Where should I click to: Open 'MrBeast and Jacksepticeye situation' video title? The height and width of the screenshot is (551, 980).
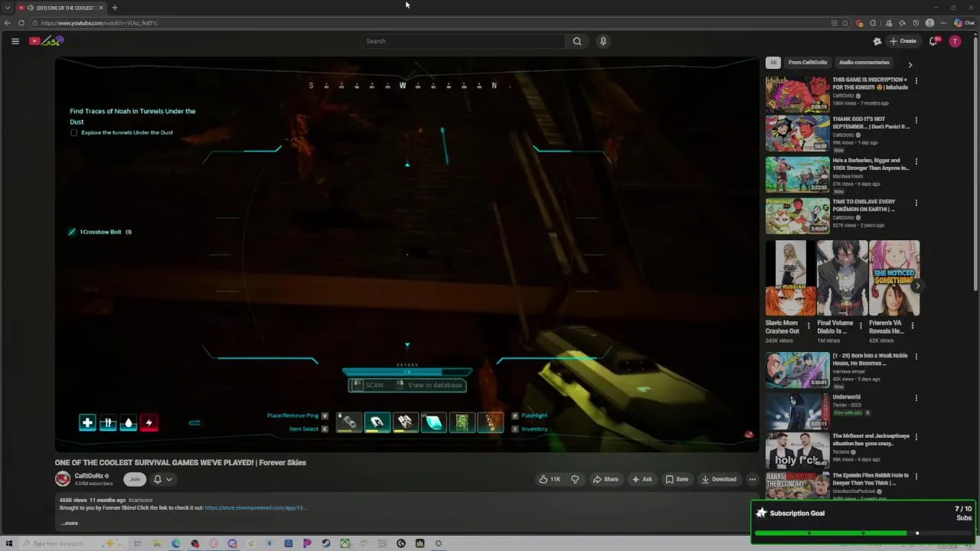871,440
